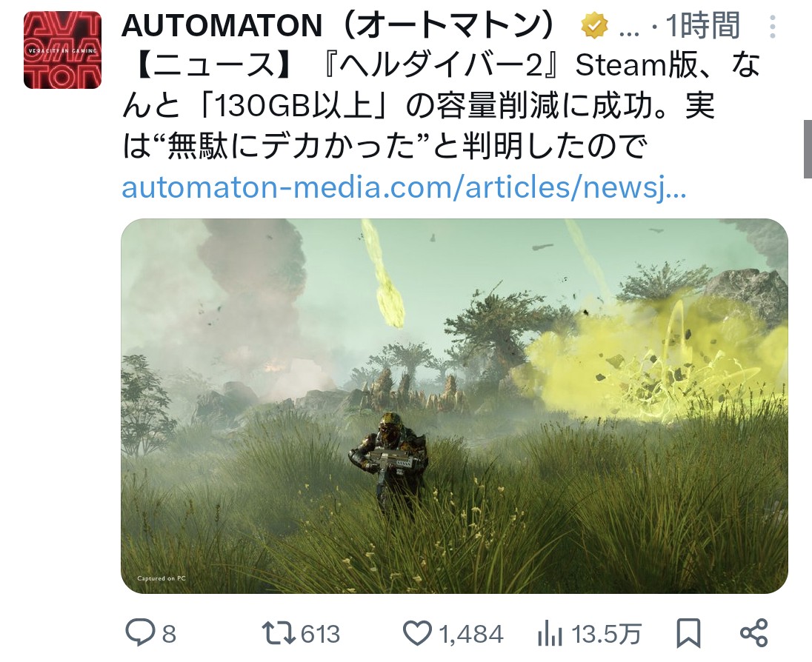Share the tweet via share icon
This screenshot has width=812, height=662.
(754, 632)
